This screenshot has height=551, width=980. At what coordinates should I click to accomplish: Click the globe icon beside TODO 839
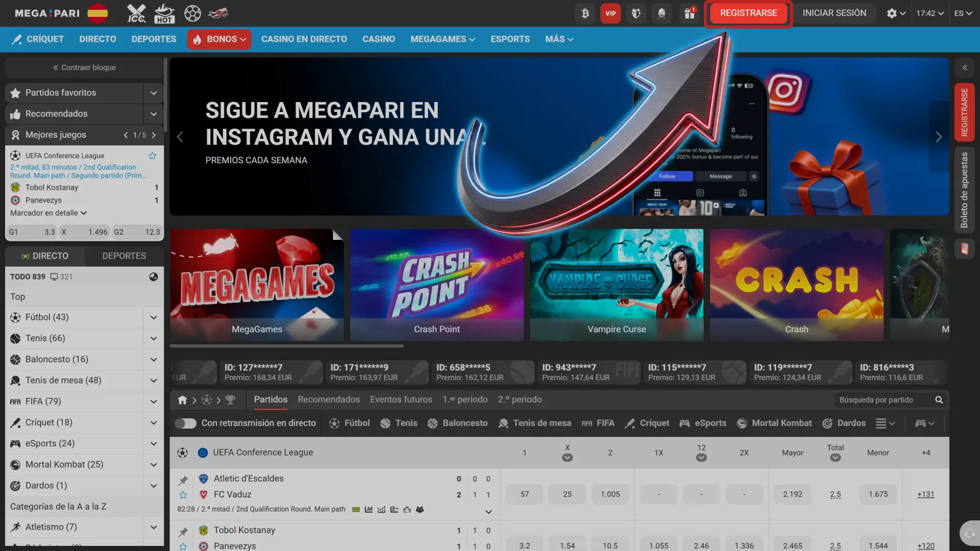pyautogui.click(x=154, y=277)
